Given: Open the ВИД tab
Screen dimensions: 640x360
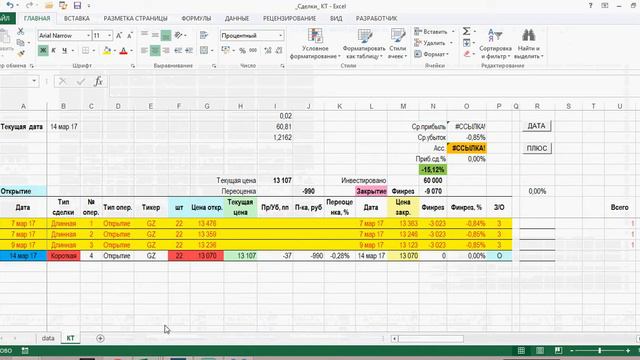Looking at the screenshot, I should [336, 18].
